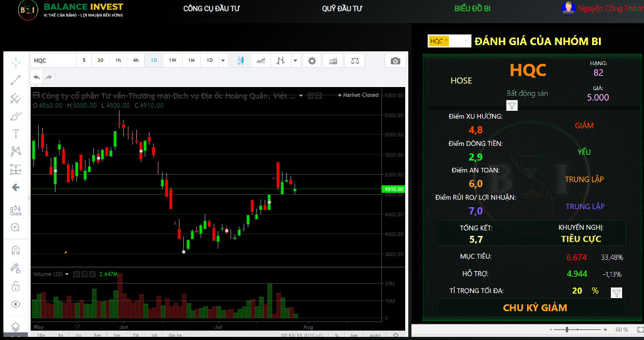
Task: Select the candlestick chart style icon
Action: click(x=241, y=61)
